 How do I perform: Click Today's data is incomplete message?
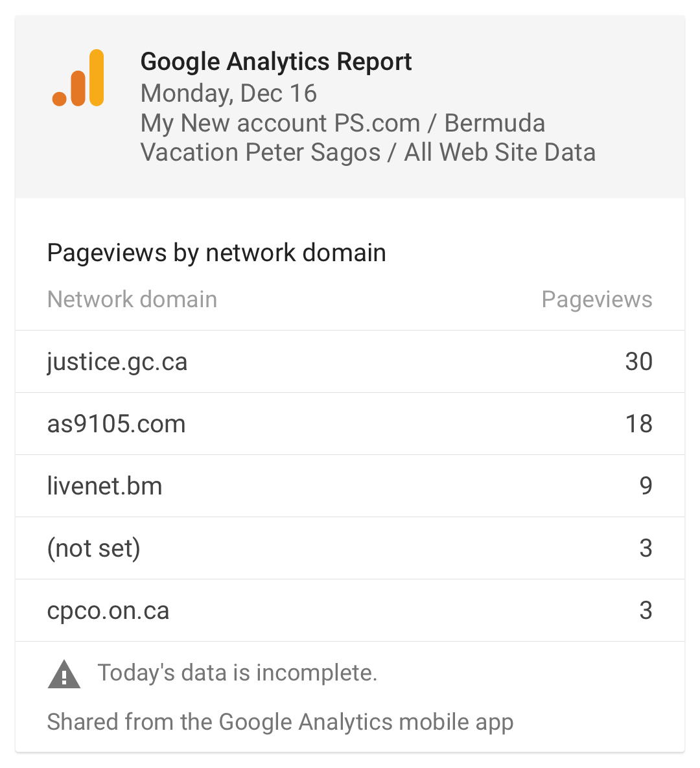pyautogui.click(x=238, y=673)
